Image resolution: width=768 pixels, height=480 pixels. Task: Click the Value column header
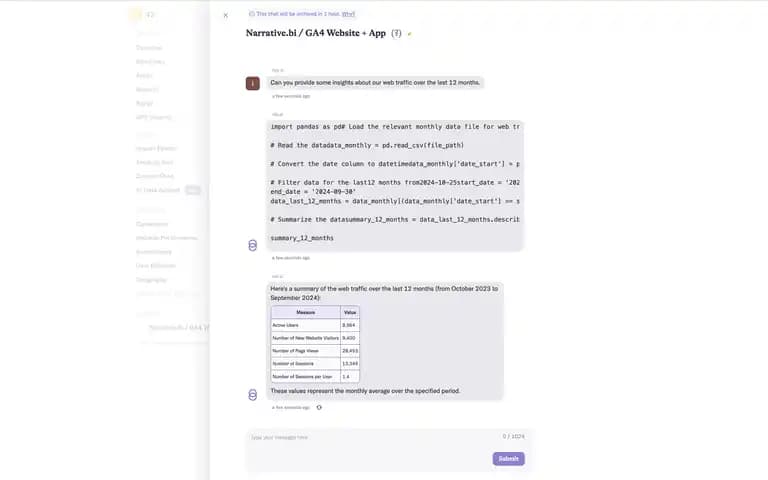click(350, 312)
